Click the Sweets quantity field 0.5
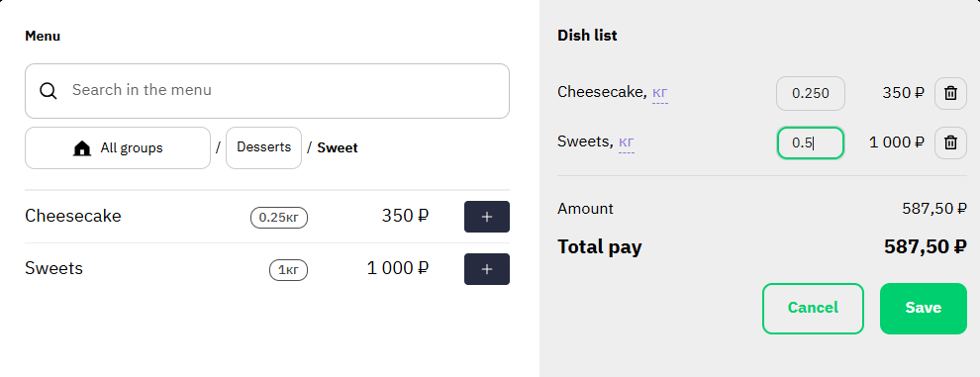This screenshot has height=377, width=980. 811,142
